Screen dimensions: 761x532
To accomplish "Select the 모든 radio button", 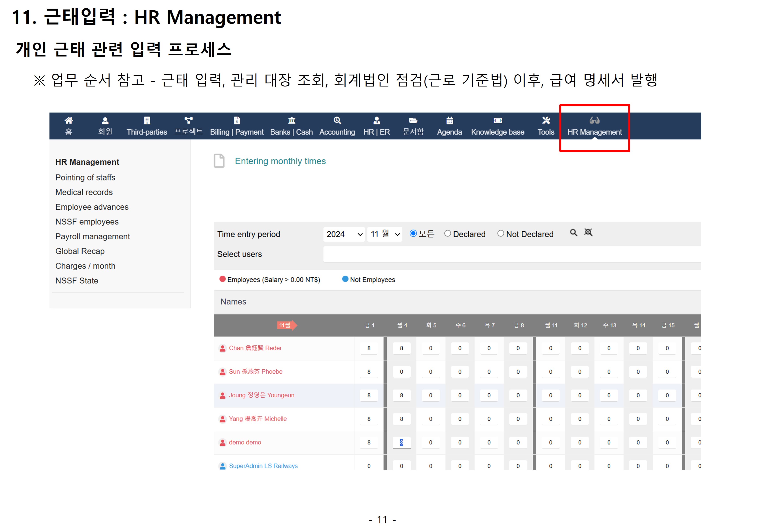I will (x=413, y=233).
